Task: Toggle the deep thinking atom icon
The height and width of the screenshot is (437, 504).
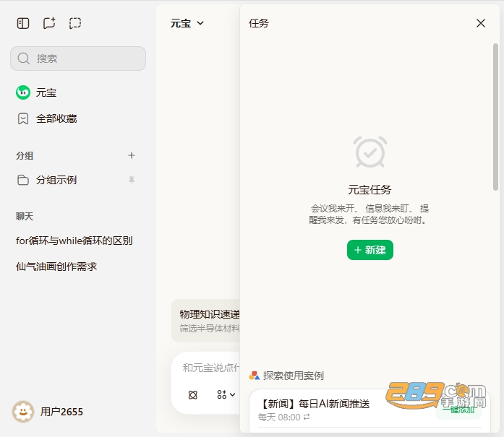Action: [192, 395]
